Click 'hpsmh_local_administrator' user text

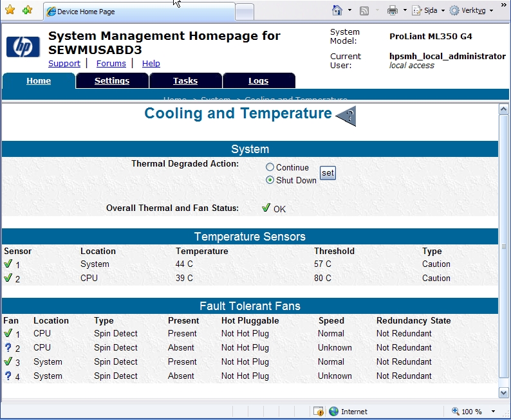point(447,56)
